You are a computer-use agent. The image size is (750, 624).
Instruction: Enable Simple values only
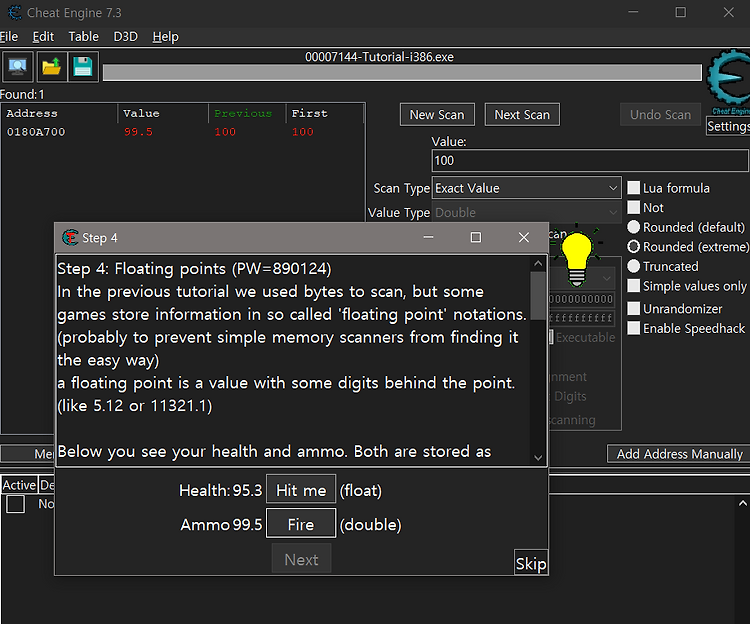coord(633,286)
